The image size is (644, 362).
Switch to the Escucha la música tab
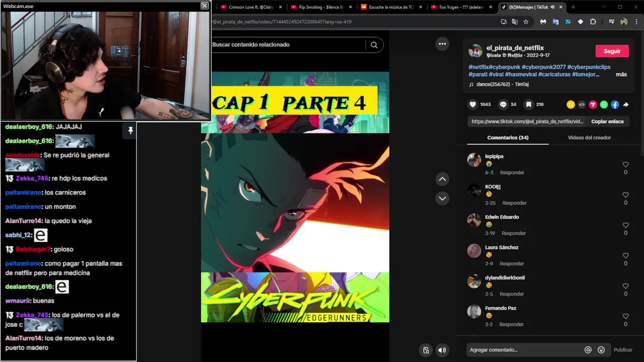click(390, 7)
